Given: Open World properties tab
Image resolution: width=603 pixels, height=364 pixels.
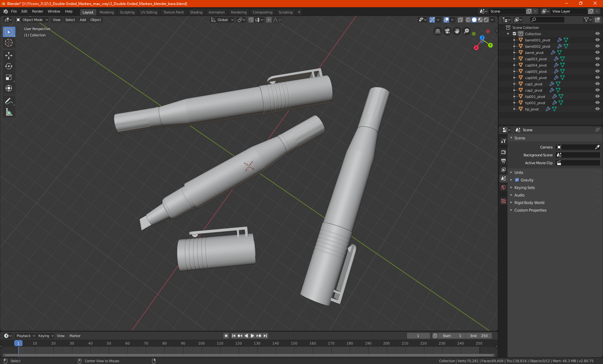Looking at the screenshot, I should 503,187.
